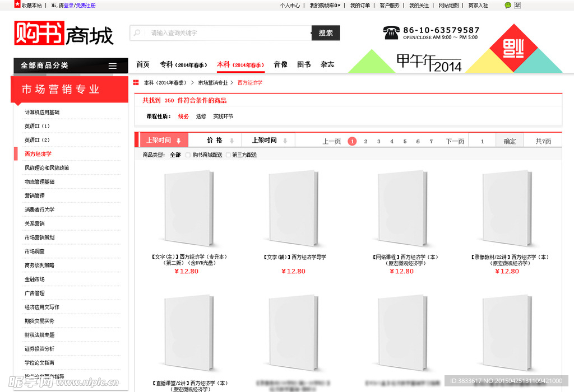This screenshot has height=392, width=574.
Task: Click the telephone icon near the hotline number
Action: (x=391, y=32)
